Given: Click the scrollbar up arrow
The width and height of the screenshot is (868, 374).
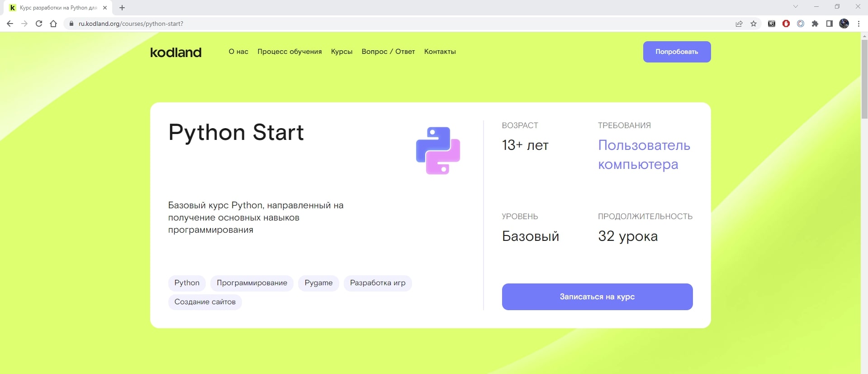Looking at the screenshot, I should 864,35.
